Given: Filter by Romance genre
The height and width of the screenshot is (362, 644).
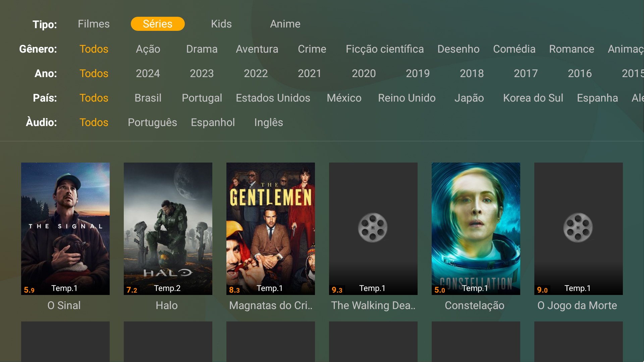Looking at the screenshot, I should (x=572, y=49).
